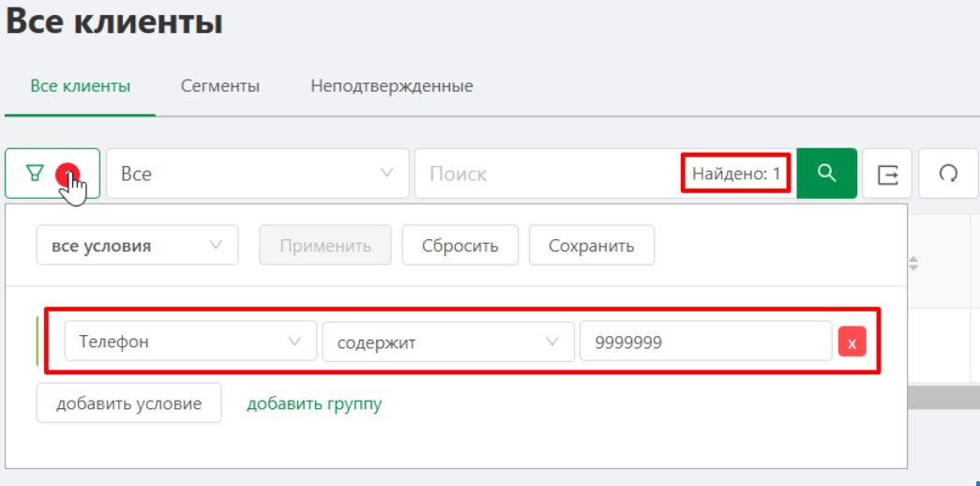Click the Применить button

(325, 245)
